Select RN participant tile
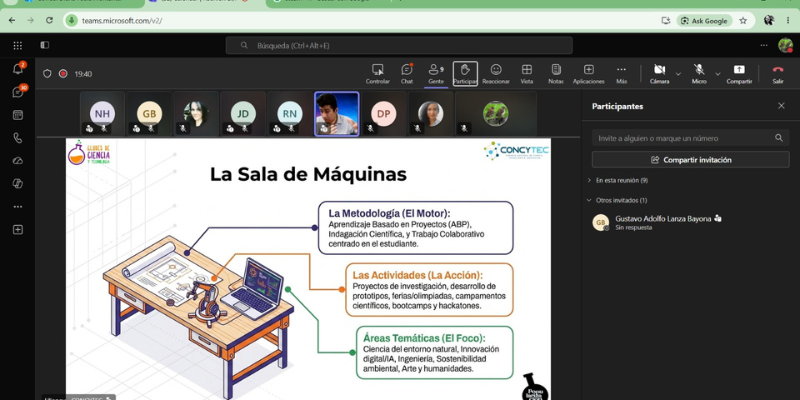Screen dimensions: 800x400 (x=290, y=114)
